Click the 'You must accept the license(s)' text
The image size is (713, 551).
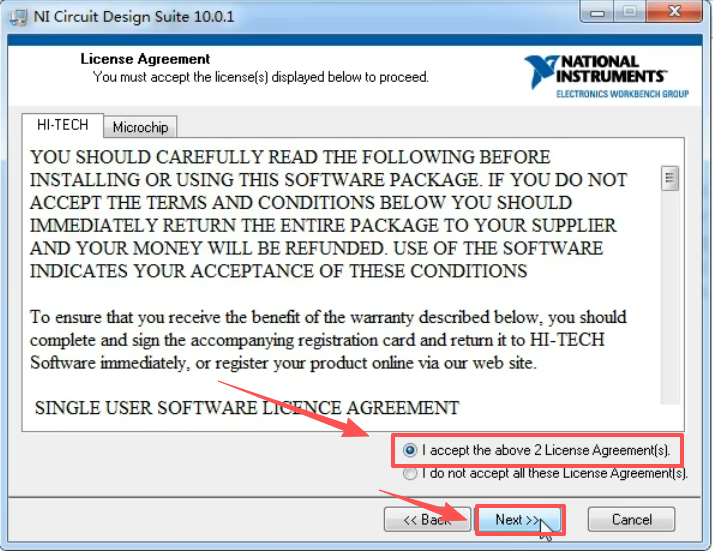(261, 77)
